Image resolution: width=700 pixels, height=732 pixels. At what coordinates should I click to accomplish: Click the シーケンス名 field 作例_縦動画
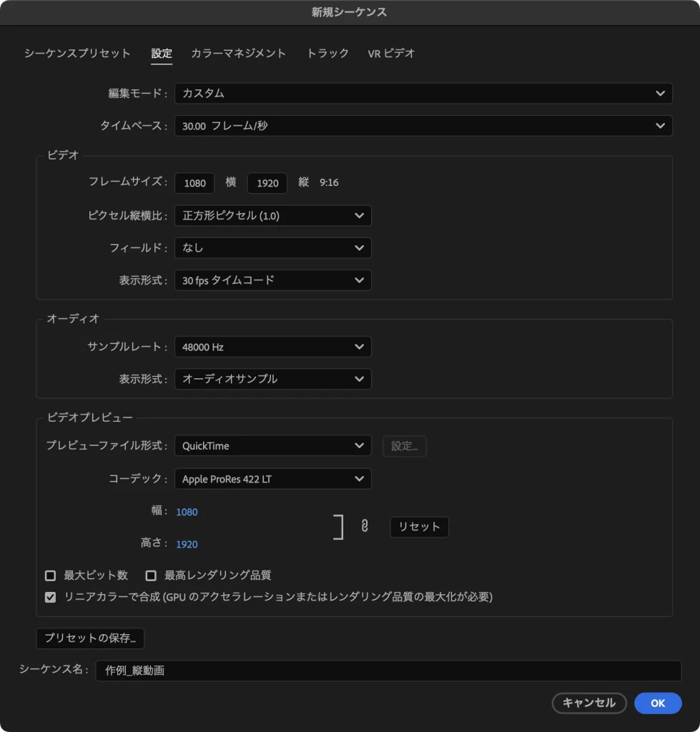click(x=388, y=671)
